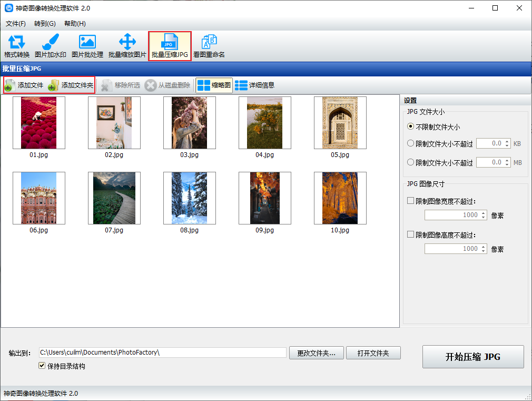532x401 pixels.
Task: Click the 输出到 output path field
Action: point(163,353)
